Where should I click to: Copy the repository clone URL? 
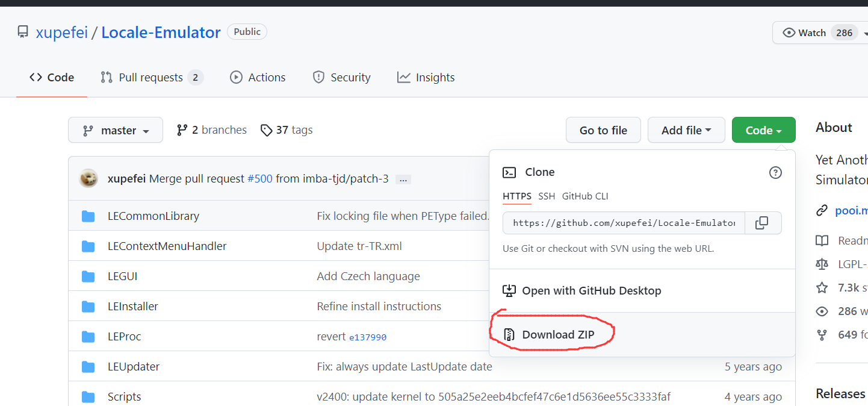point(762,222)
